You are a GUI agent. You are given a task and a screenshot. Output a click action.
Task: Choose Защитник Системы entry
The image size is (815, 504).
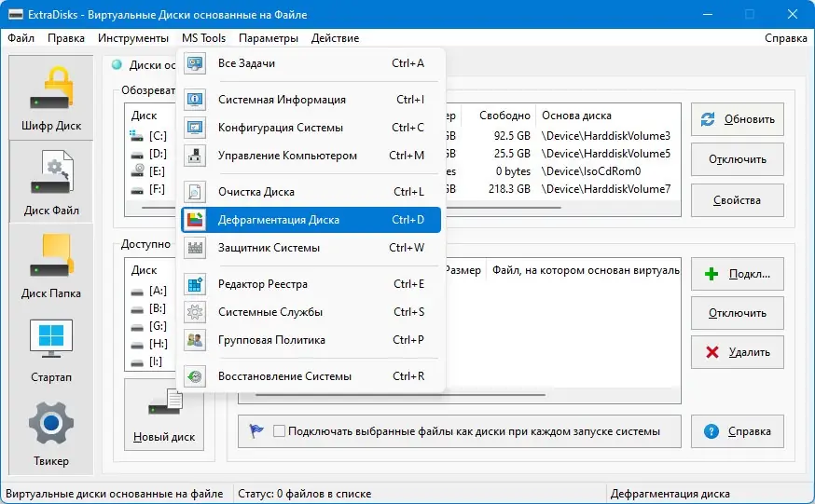311,248
